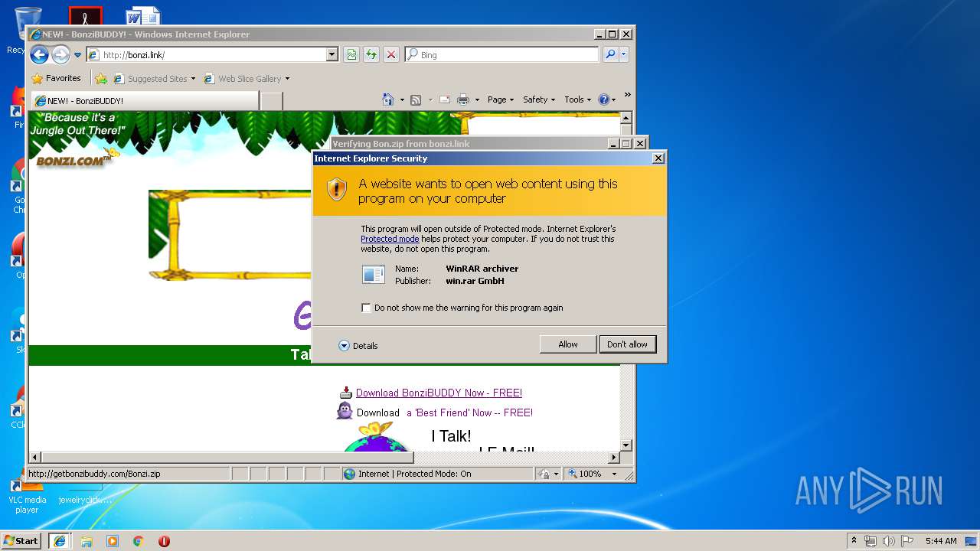Open a blank new tab
Viewport: 980px width, 551px height.
(x=272, y=100)
